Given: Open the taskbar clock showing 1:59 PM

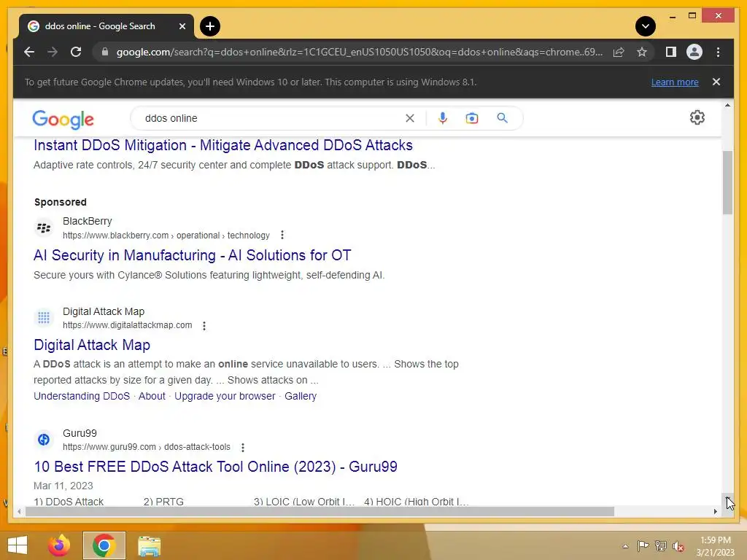Looking at the screenshot, I should coord(715,546).
